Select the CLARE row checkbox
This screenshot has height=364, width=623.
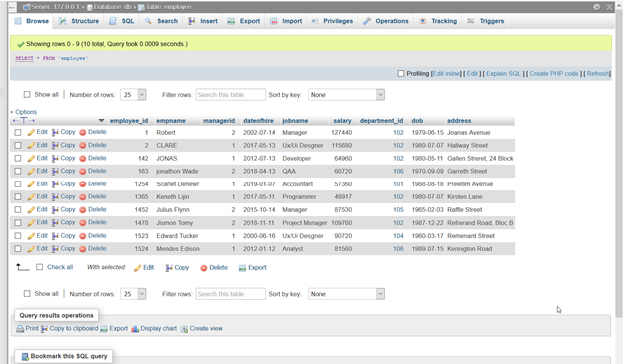pyautogui.click(x=18, y=146)
